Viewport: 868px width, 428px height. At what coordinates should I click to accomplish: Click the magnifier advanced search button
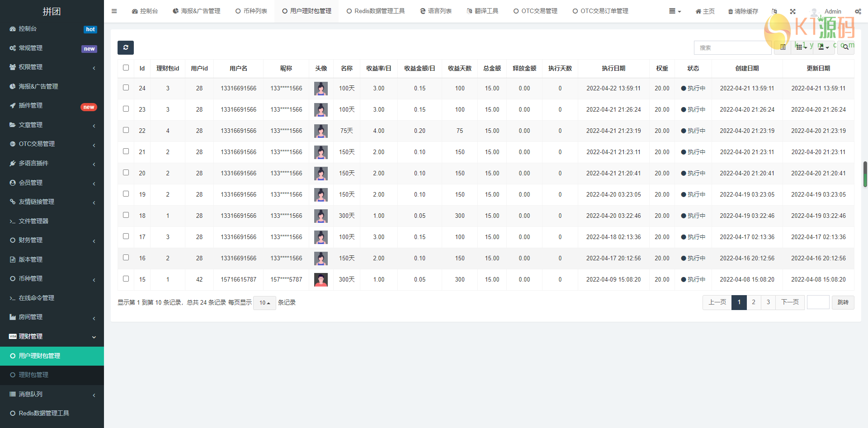(x=845, y=47)
